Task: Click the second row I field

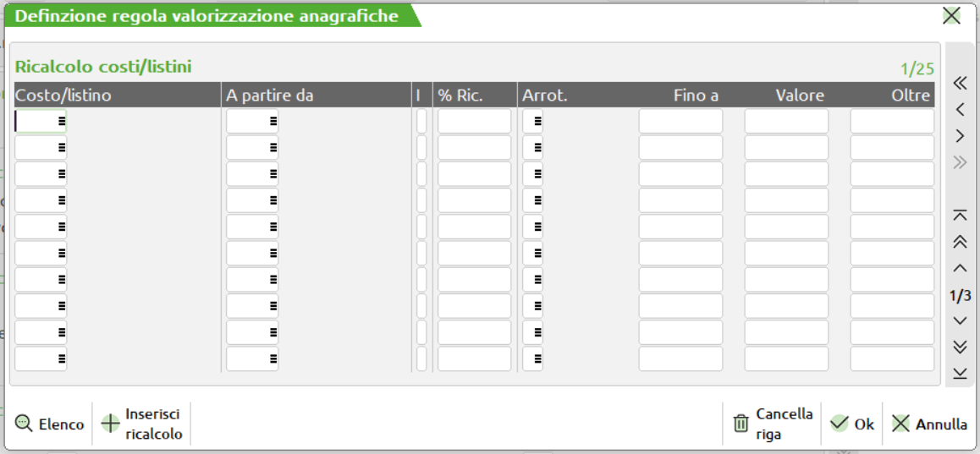Action: [x=421, y=148]
